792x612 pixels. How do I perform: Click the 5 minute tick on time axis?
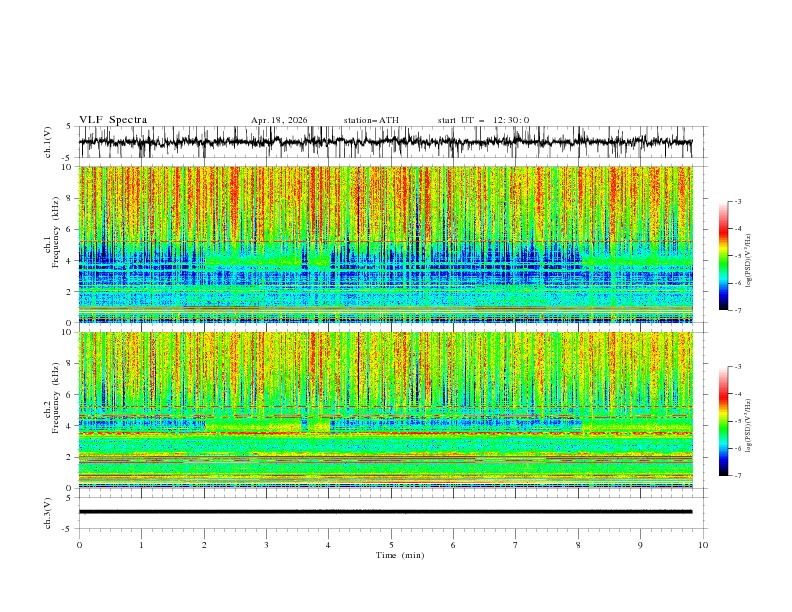[391, 545]
